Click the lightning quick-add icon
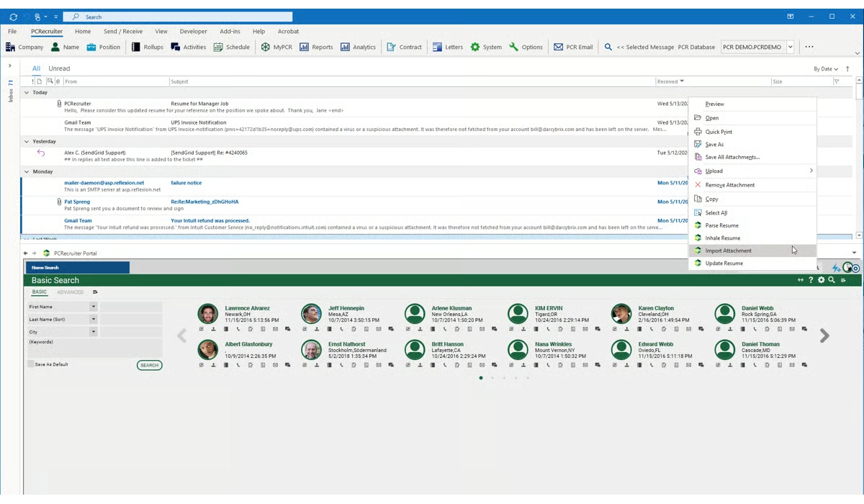The width and height of the screenshot is (864, 504). 836,268
